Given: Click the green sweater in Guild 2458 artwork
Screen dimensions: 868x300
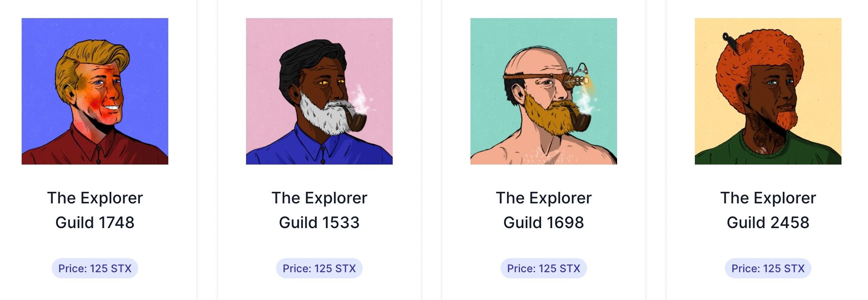Looking at the screenshot, I should (768, 150).
